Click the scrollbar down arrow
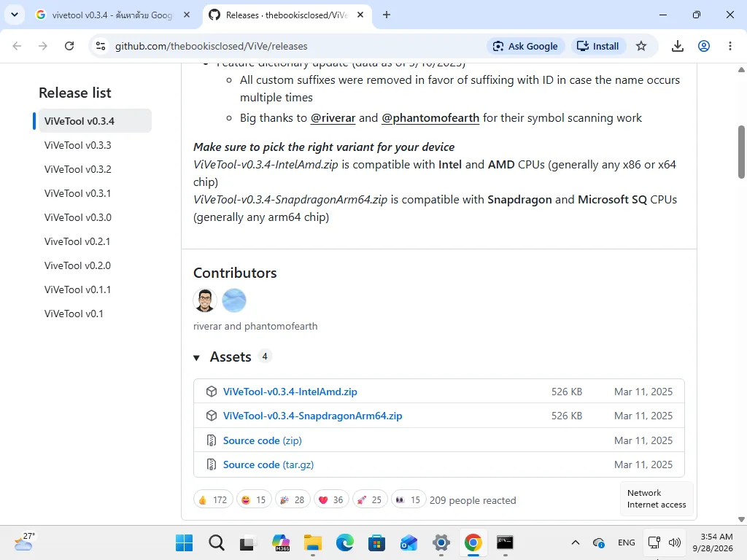 [x=741, y=519]
